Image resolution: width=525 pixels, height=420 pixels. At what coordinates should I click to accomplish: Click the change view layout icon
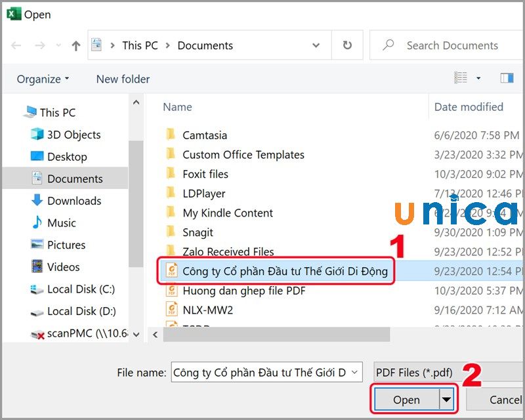pos(461,79)
